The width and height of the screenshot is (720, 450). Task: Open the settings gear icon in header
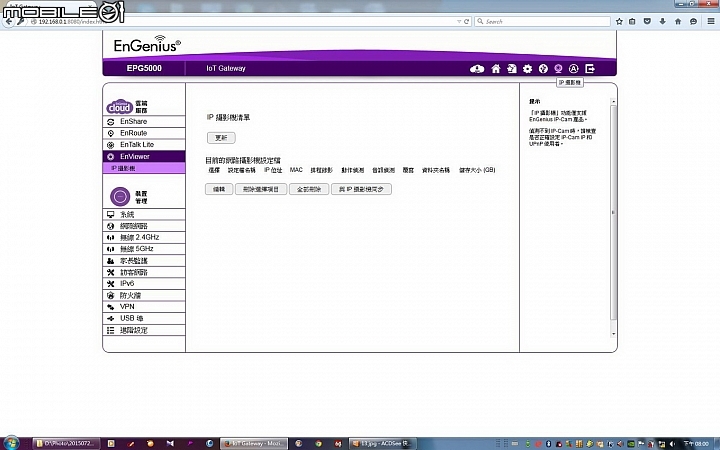[x=527, y=69]
